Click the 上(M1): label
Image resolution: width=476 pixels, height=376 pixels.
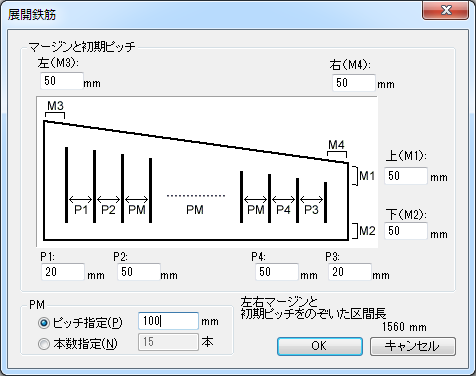(406, 156)
